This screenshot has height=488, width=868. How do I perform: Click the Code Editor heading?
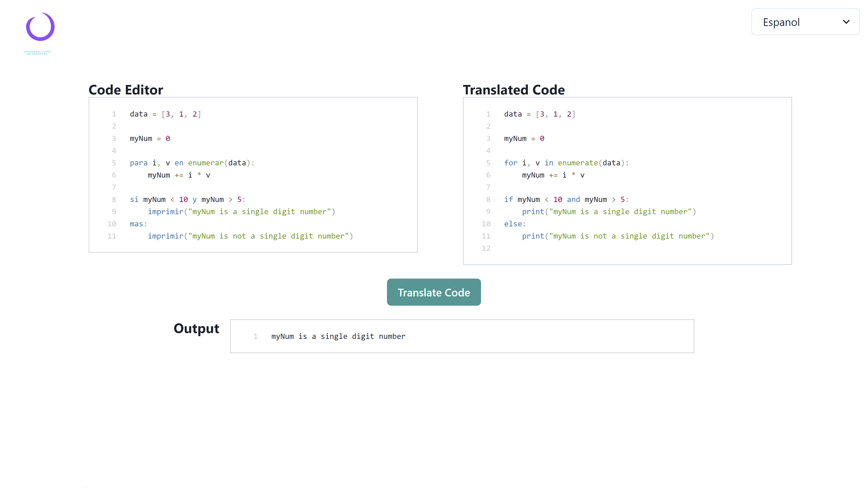point(126,90)
